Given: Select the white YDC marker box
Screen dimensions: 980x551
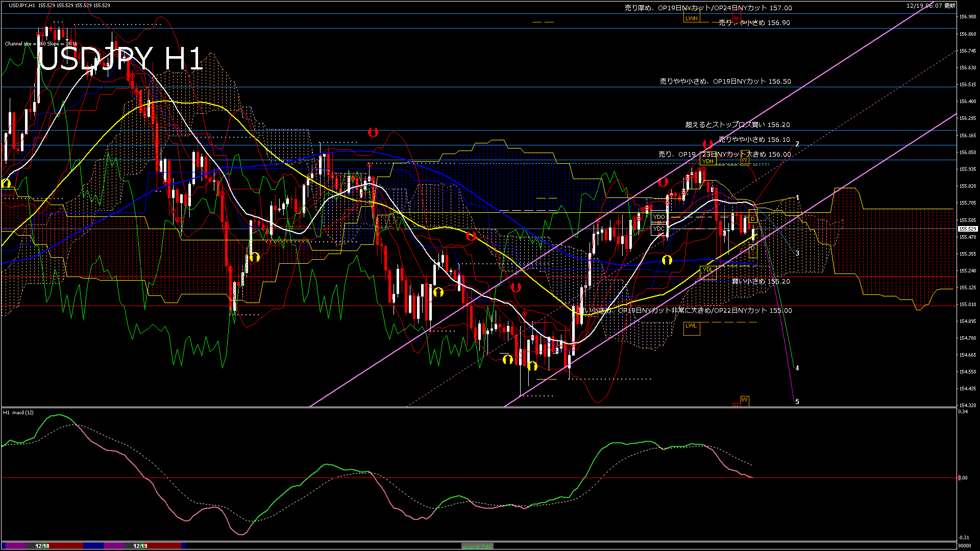Looking at the screenshot, I should [x=659, y=229].
